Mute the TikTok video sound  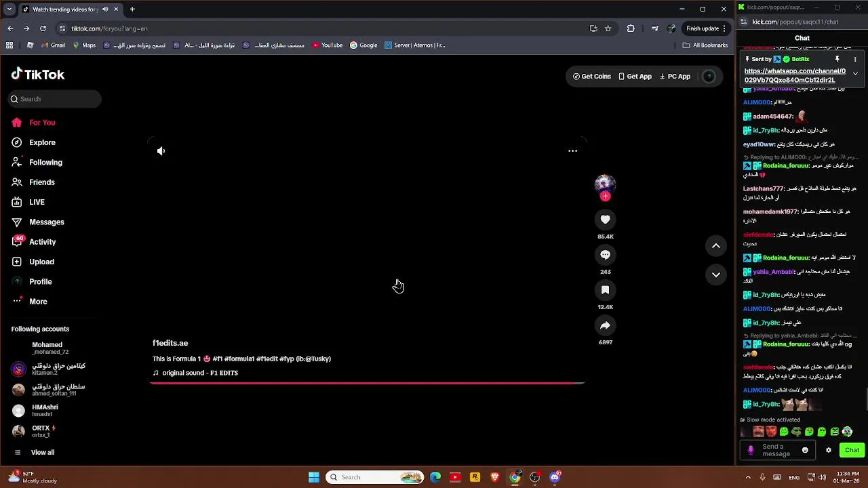(x=161, y=151)
